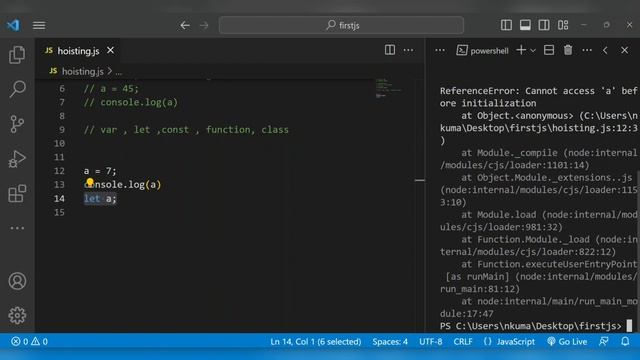640x360 pixels.
Task: Click the VS Code logo icon
Action: click(x=13, y=25)
